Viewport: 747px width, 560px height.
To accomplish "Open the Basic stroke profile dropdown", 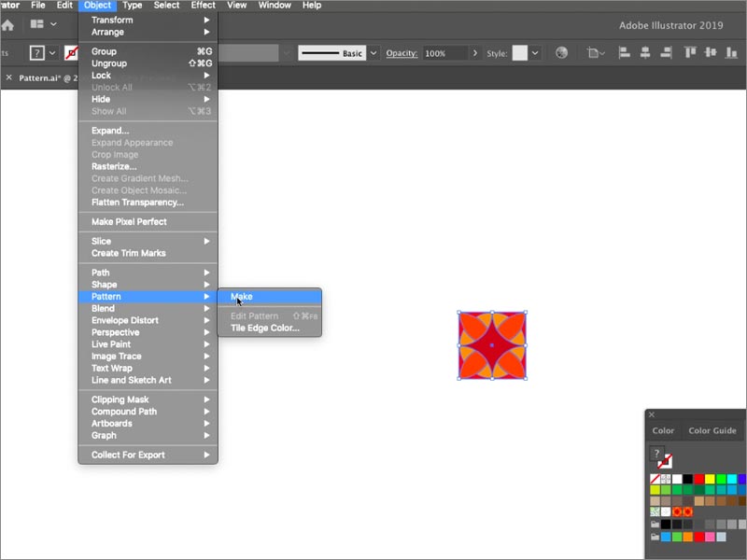I will 373,53.
